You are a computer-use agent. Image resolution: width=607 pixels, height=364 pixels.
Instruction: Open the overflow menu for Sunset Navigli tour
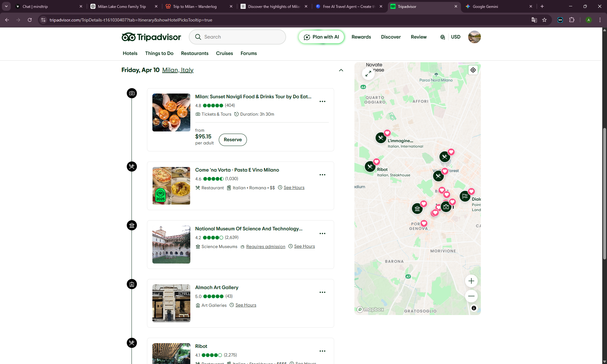322,101
